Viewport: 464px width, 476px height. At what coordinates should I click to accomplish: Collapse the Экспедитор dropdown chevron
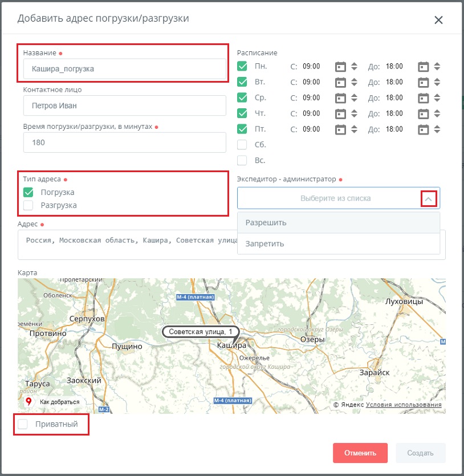point(429,199)
